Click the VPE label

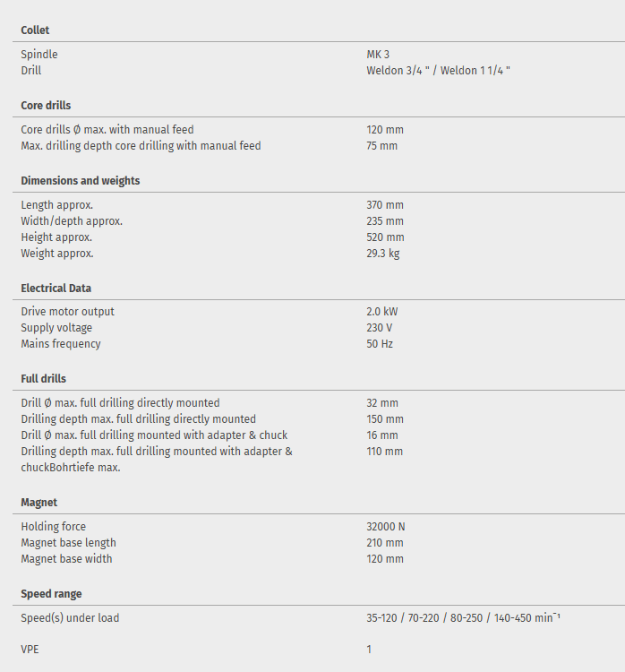[30, 650]
